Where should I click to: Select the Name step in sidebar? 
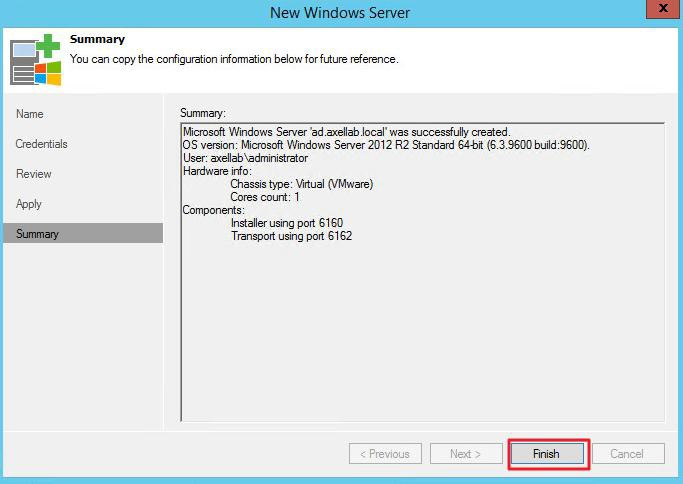(x=30, y=114)
